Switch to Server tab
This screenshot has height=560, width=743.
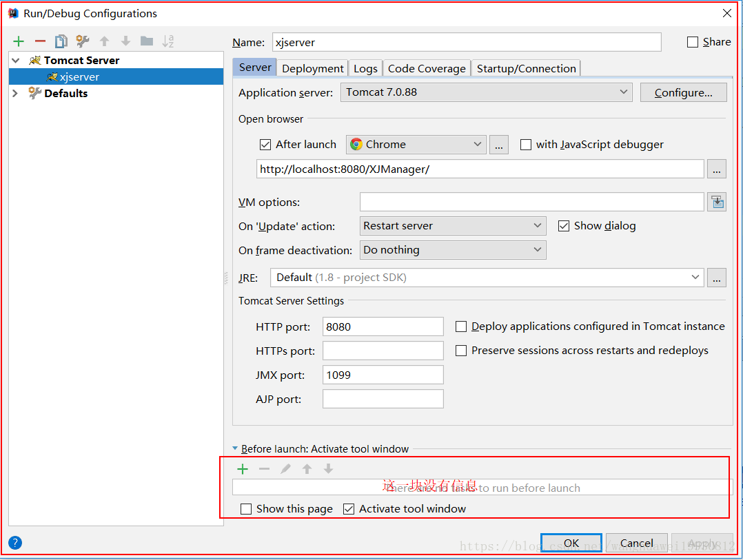[x=255, y=68]
